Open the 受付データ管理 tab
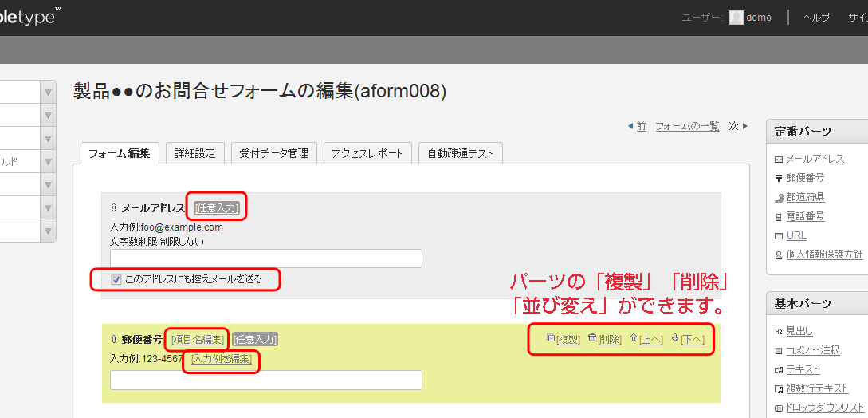This screenshot has height=418, width=868. pos(275,153)
